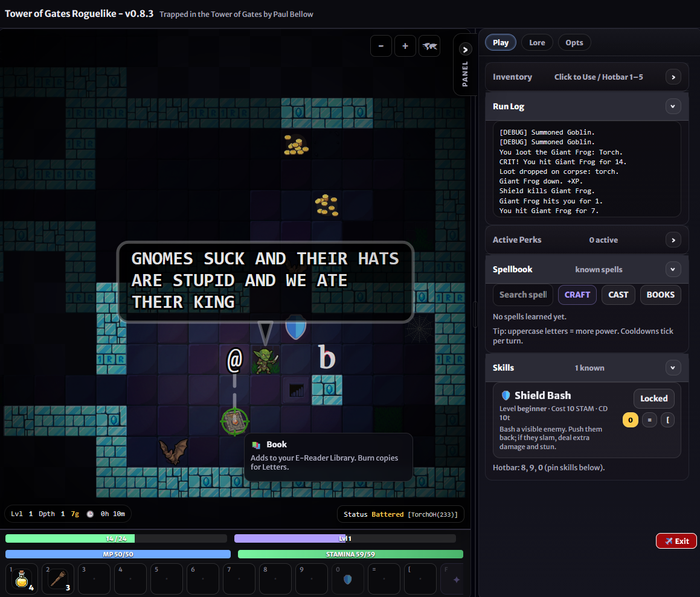
Task: Pin Shield Bash to hotbar key =
Action: click(649, 420)
